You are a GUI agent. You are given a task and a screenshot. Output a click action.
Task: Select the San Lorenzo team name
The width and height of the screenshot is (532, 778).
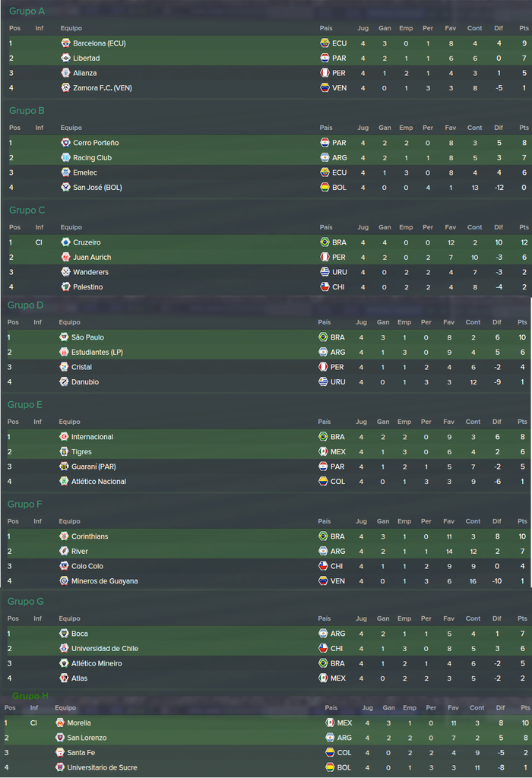tap(87, 738)
